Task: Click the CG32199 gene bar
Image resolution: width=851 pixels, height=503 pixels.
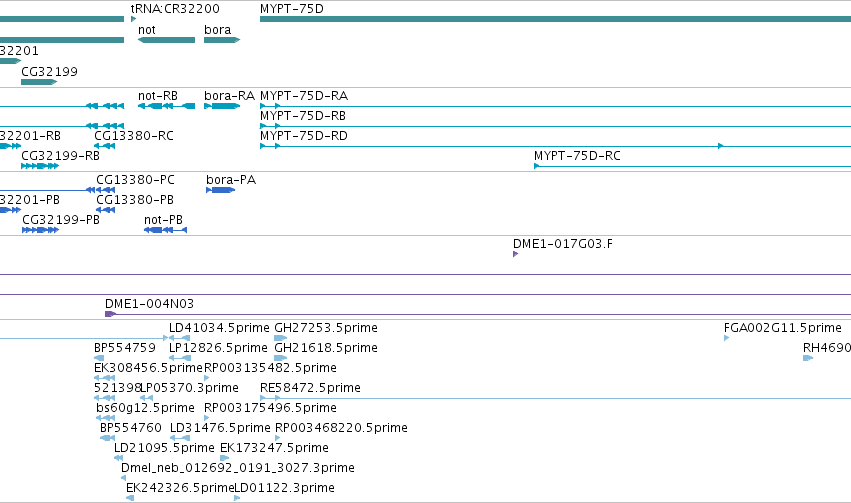Action: [39, 82]
